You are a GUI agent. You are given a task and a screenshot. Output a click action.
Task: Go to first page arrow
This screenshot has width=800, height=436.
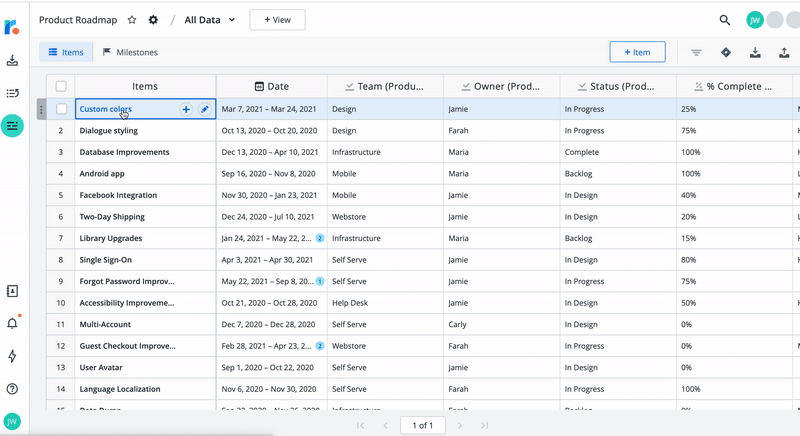(x=360, y=425)
